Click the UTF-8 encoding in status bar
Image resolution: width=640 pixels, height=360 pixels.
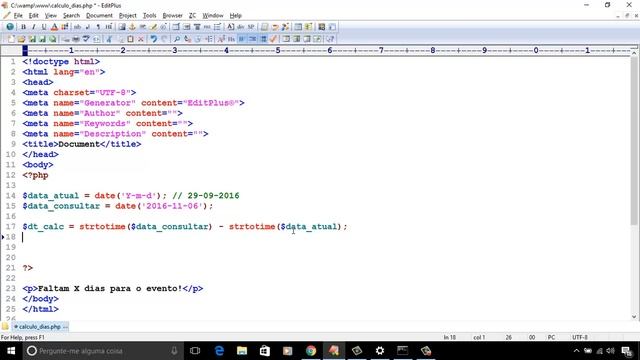pyautogui.click(x=580, y=338)
